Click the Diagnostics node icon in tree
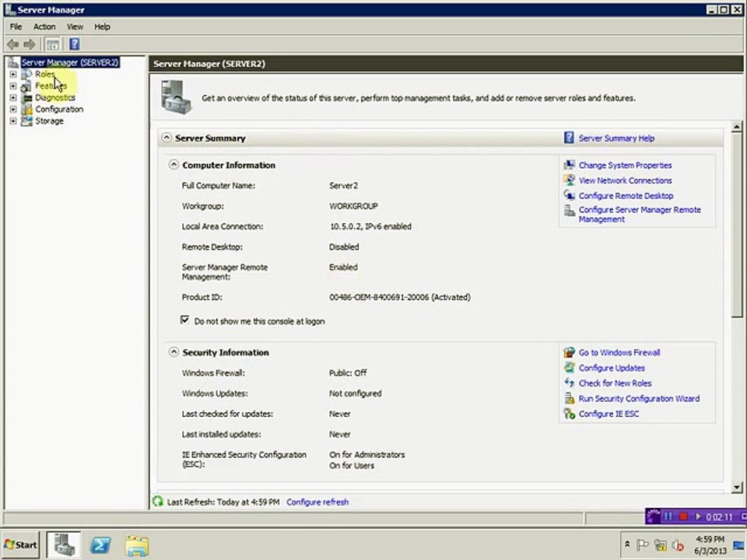Viewport: 747px width, 560px height. 26,98
